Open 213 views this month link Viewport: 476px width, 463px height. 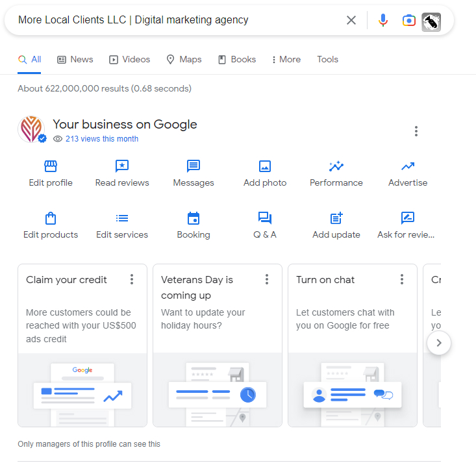[101, 139]
